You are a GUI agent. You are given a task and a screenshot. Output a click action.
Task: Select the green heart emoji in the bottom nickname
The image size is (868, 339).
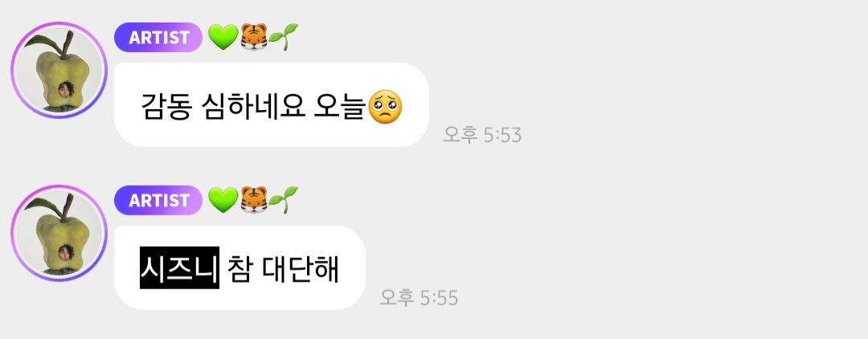(x=223, y=200)
